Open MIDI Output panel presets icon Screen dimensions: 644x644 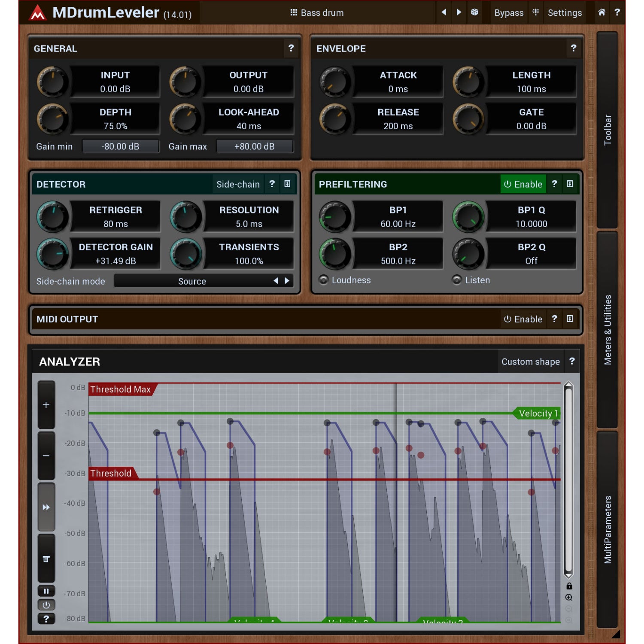(x=570, y=319)
